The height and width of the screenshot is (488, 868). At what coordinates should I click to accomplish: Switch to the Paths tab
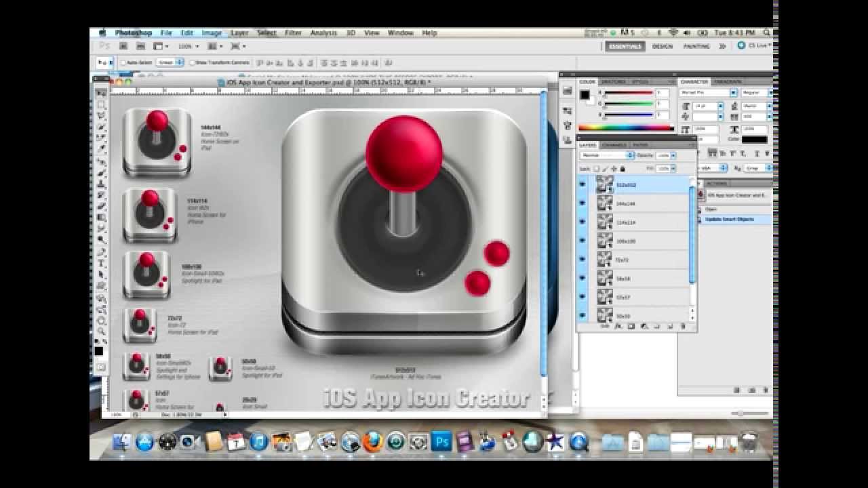point(640,144)
